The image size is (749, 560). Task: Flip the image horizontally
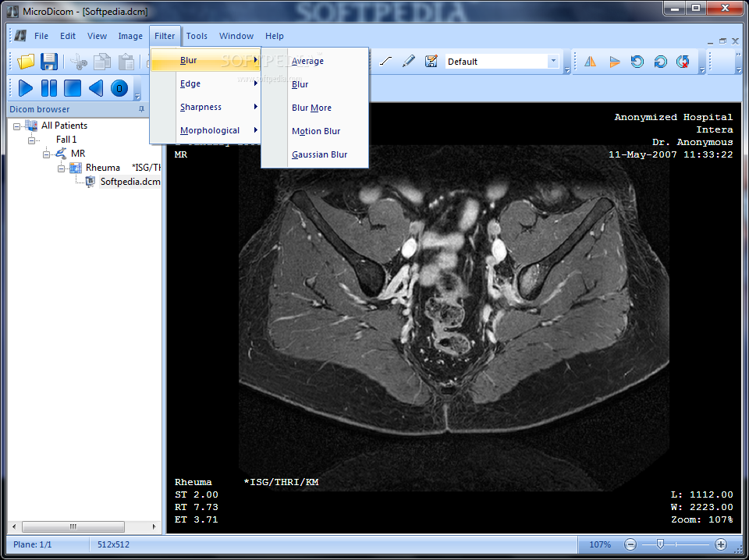591,61
